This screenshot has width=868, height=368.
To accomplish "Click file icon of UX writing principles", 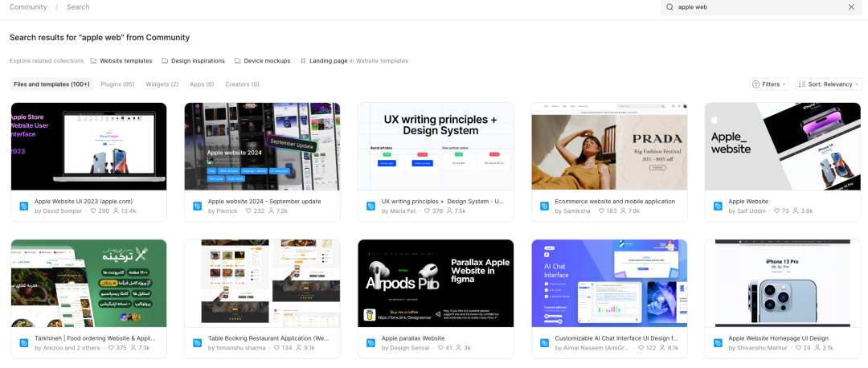I will [371, 206].
